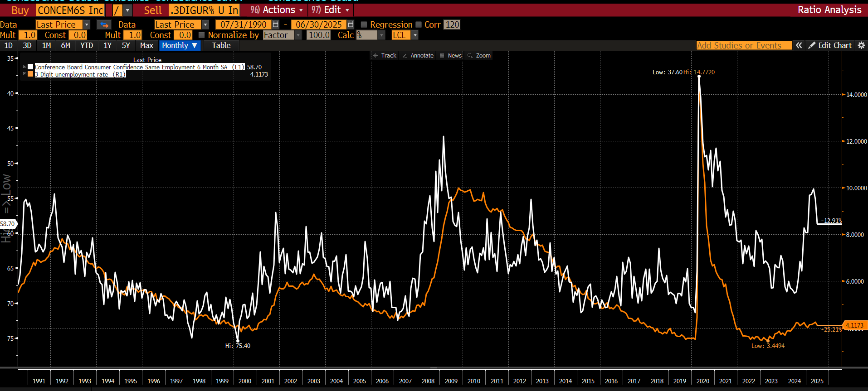Open chart settings via the gear icon
868x391 pixels.
[x=861, y=45]
